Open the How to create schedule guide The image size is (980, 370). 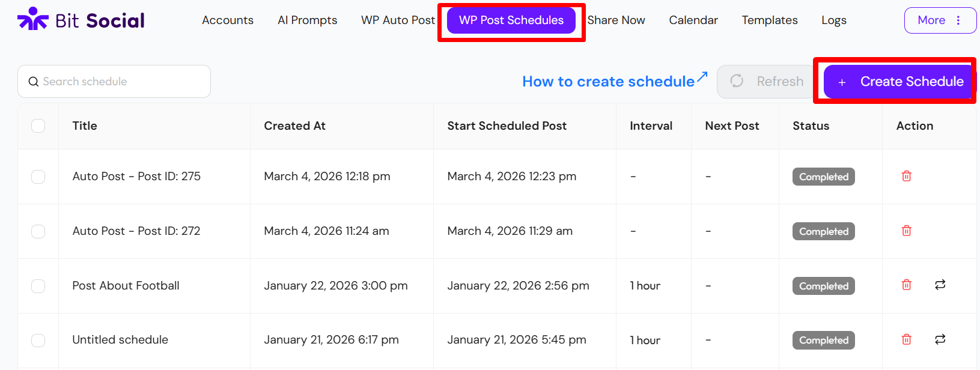[x=608, y=81]
